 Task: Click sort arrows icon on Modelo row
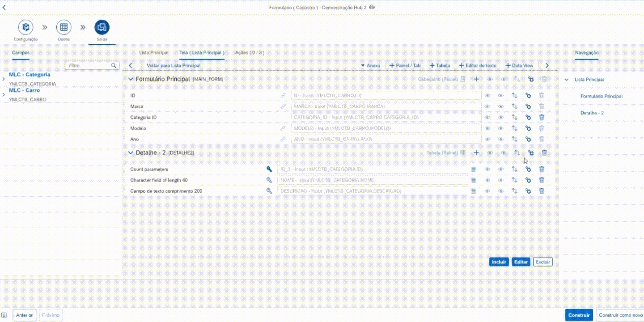click(x=515, y=128)
